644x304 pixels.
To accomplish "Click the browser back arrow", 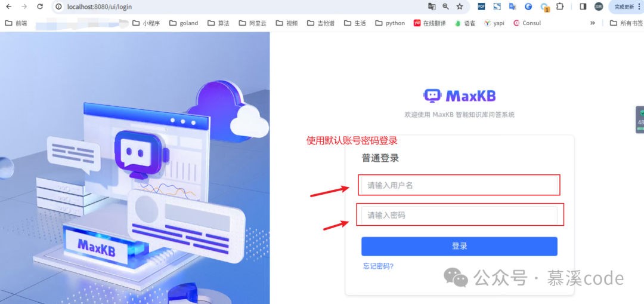I will [x=8, y=7].
